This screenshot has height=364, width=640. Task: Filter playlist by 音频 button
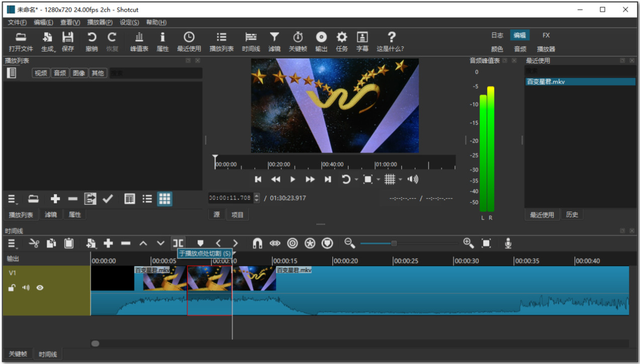[x=60, y=73]
